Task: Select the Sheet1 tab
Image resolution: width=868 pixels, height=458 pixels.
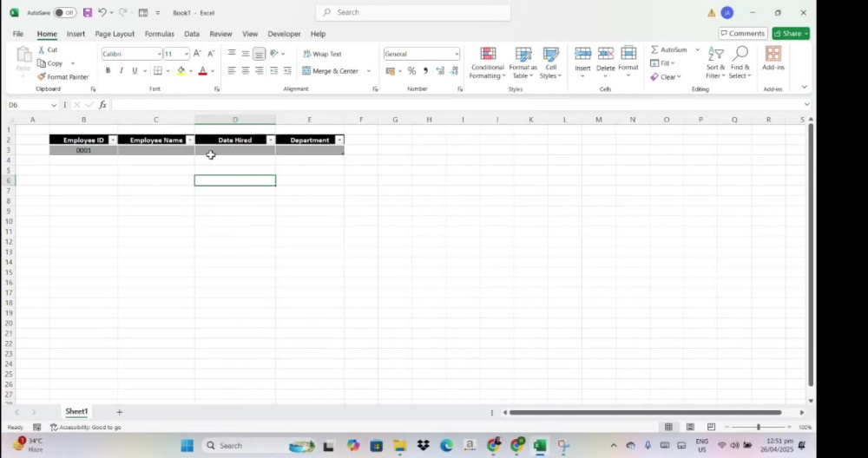Action: pos(76,411)
